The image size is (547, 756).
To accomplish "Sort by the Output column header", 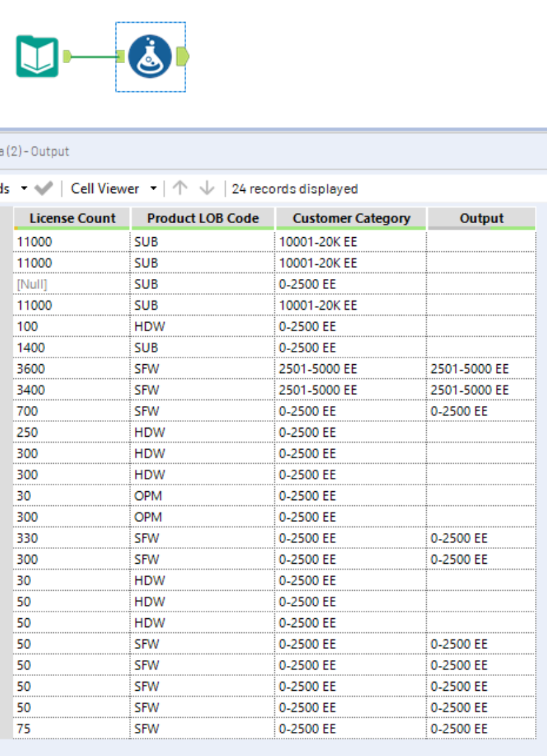I will (481, 218).
